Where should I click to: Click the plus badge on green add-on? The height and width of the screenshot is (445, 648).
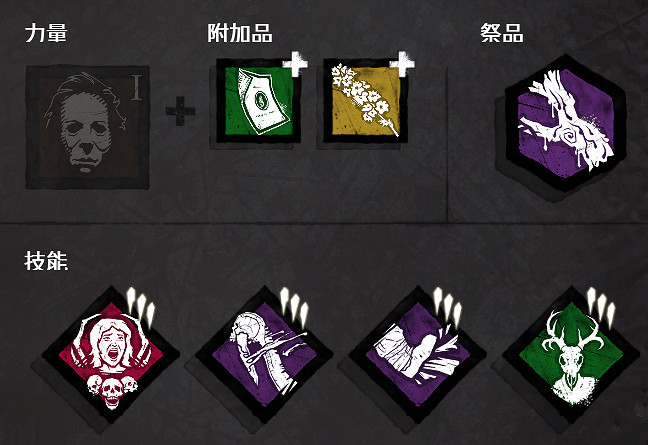(295, 64)
